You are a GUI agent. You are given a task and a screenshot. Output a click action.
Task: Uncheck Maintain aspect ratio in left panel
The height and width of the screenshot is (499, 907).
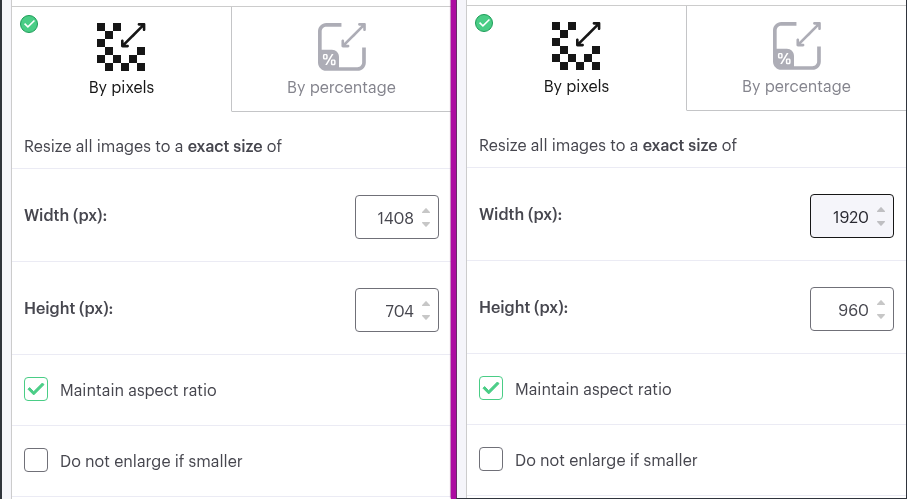tap(36, 389)
